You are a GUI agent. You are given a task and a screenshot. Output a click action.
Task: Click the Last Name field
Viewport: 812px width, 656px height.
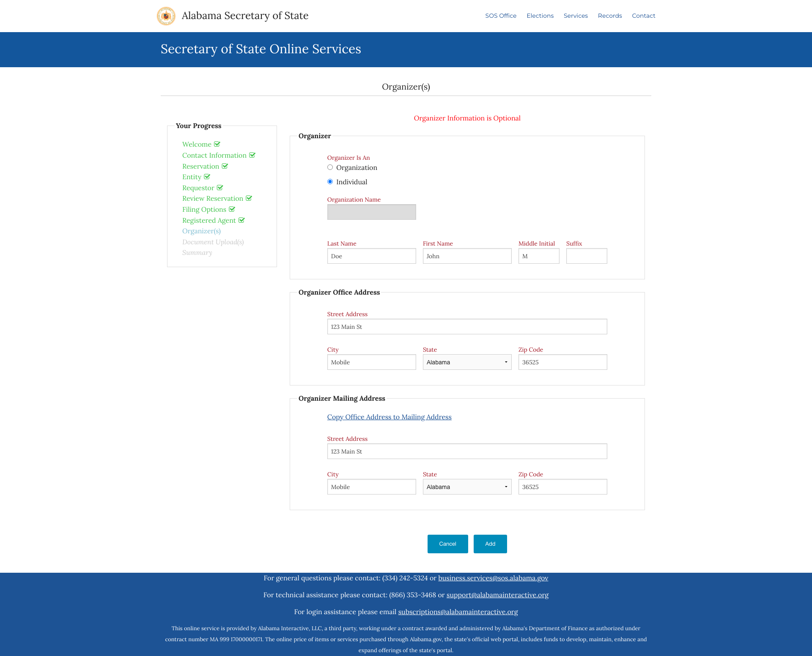[371, 256]
